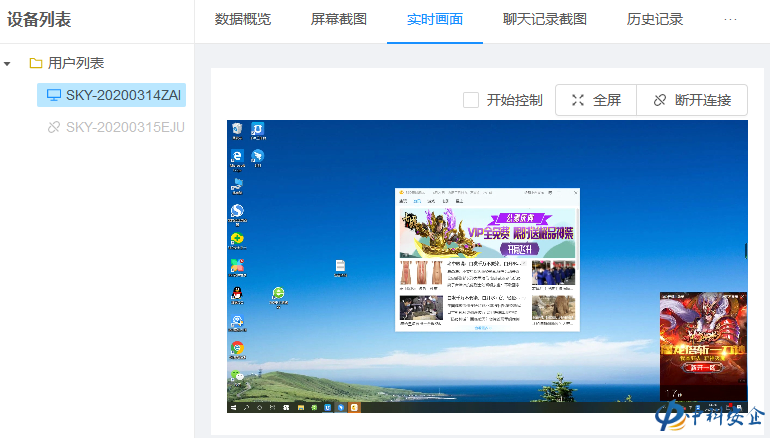Open the 聊天记录截图 tab
This screenshot has width=770, height=438.
545,19
